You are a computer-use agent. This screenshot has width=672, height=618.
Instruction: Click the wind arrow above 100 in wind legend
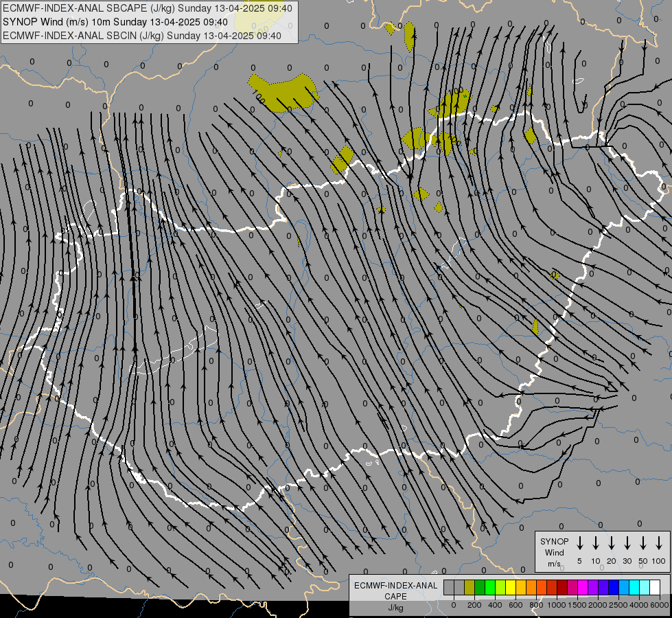(x=659, y=543)
